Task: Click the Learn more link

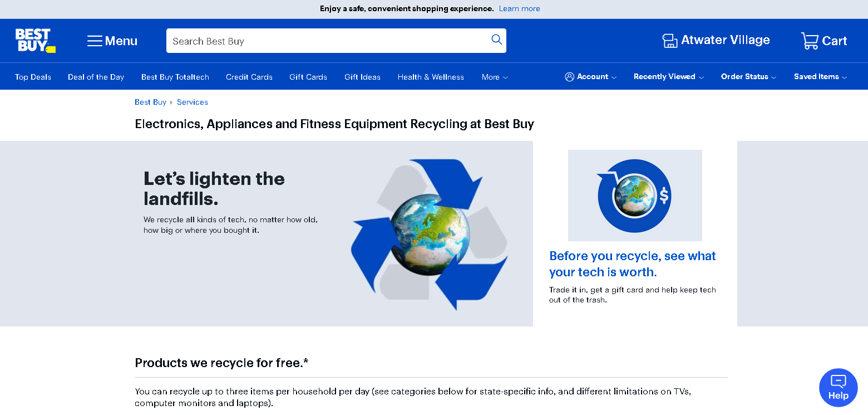Action: pos(519,9)
